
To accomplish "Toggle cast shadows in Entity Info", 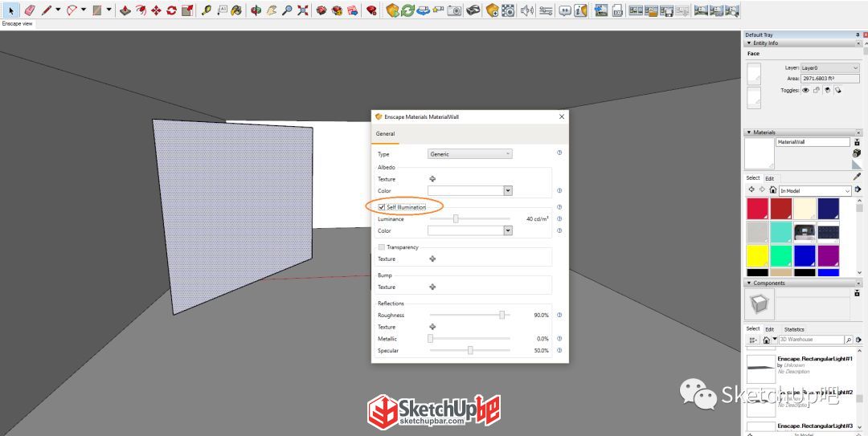I will click(838, 90).
